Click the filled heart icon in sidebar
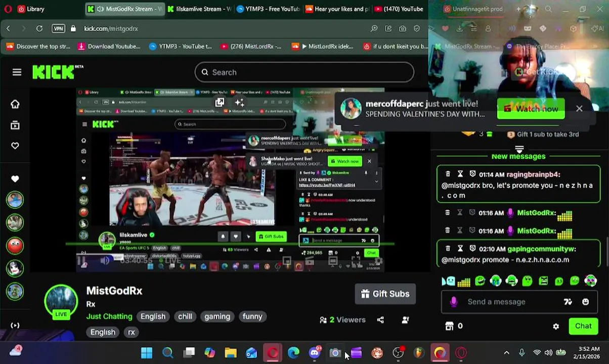 (x=15, y=178)
